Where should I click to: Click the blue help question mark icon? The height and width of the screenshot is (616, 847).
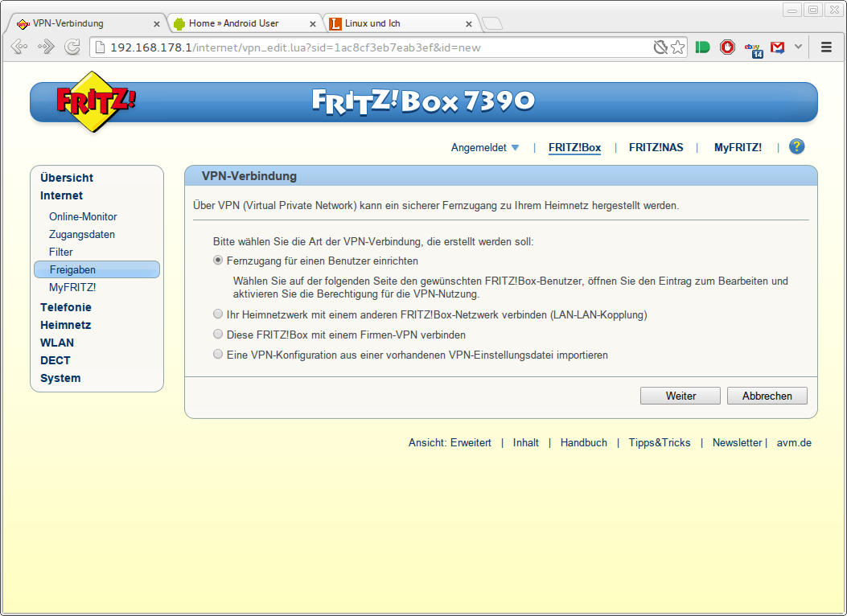(x=796, y=146)
